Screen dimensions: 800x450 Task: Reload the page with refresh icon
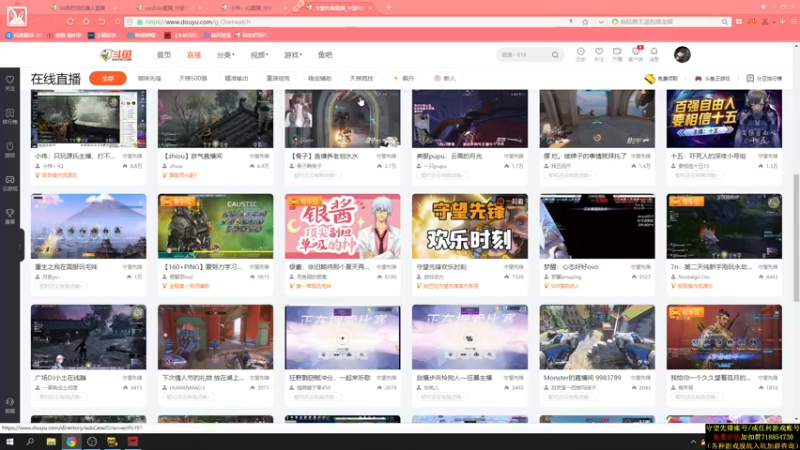tap(70, 22)
